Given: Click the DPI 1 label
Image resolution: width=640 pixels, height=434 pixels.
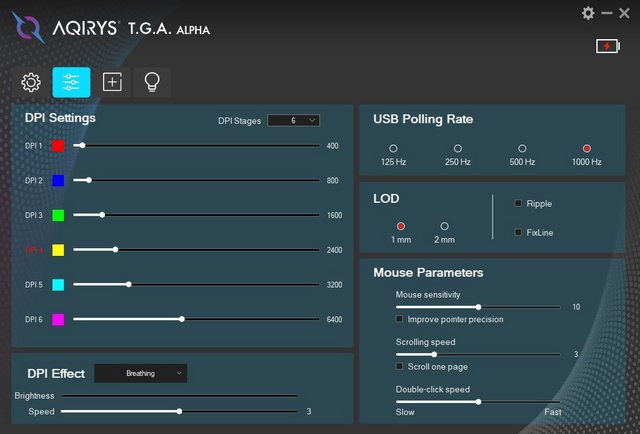Looking at the screenshot, I should [33, 146].
